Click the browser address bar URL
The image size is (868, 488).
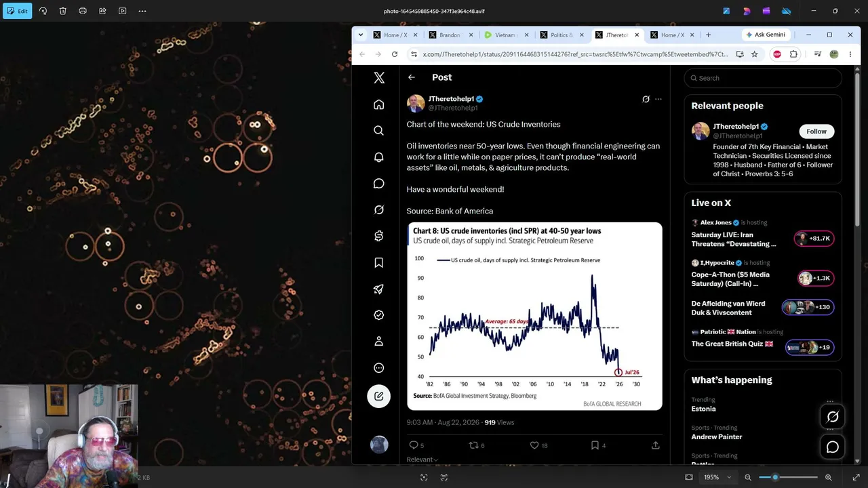575,54
